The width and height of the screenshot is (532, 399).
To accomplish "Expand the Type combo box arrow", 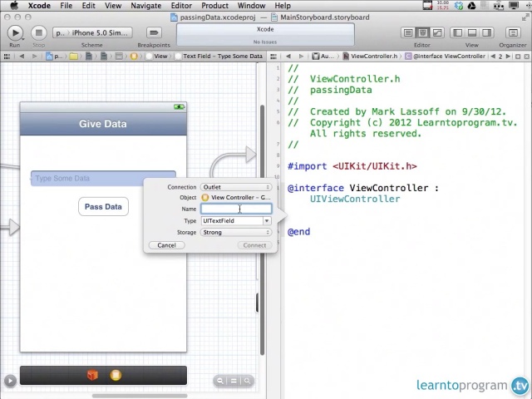I will click(x=267, y=221).
